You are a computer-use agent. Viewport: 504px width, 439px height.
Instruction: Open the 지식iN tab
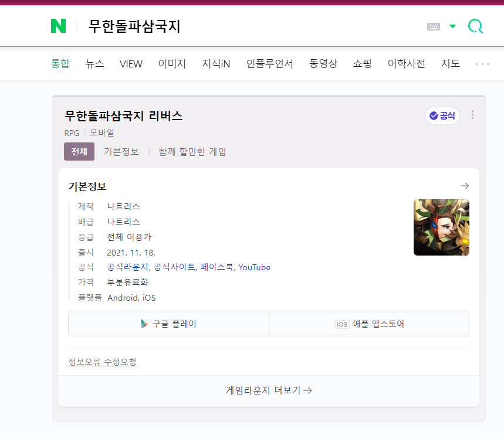point(216,63)
